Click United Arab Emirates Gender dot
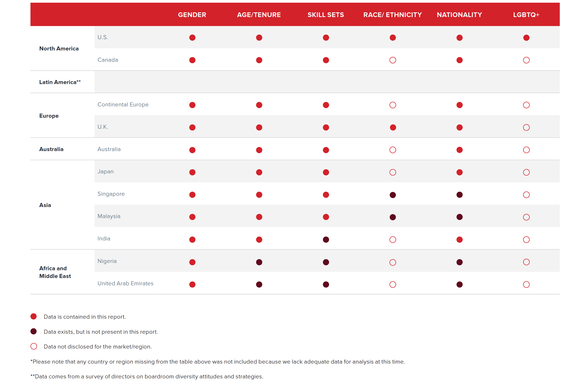Screen dimensions: 582x392 [x=192, y=285]
